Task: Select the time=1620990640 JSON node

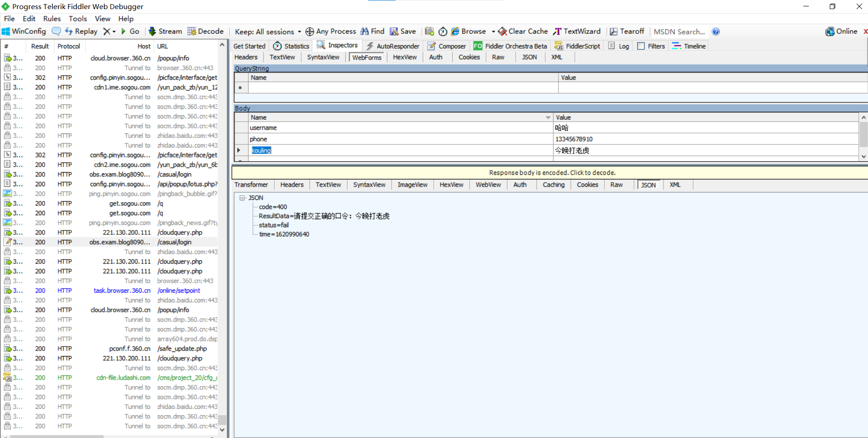Action: pyautogui.click(x=284, y=234)
